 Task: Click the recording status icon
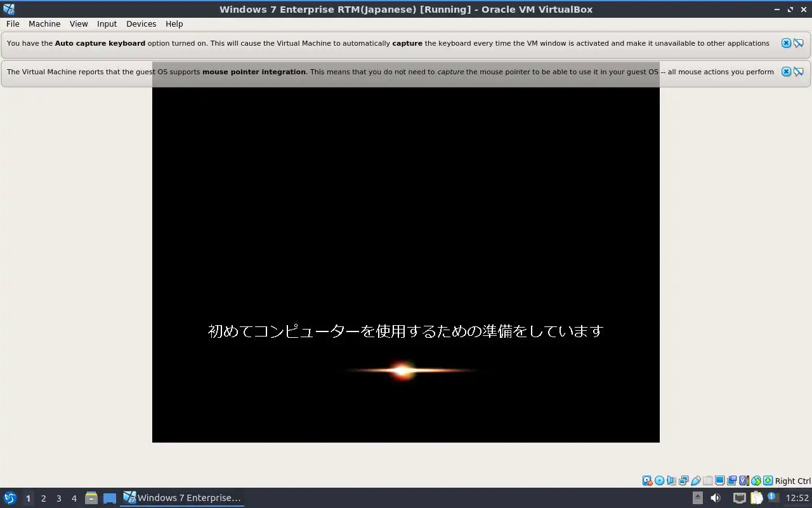(x=731, y=481)
